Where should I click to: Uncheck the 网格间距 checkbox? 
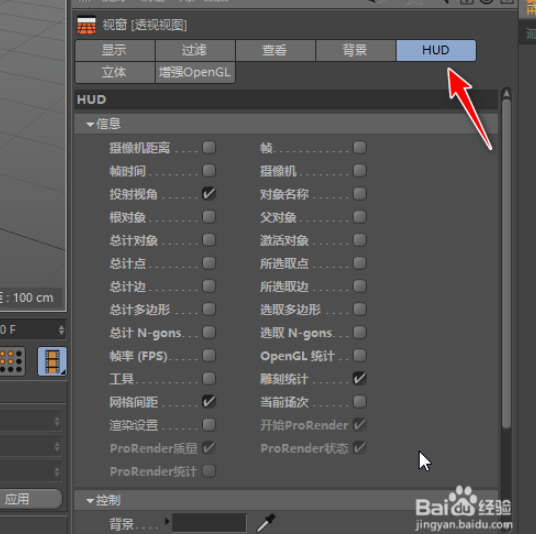pos(209,402)
